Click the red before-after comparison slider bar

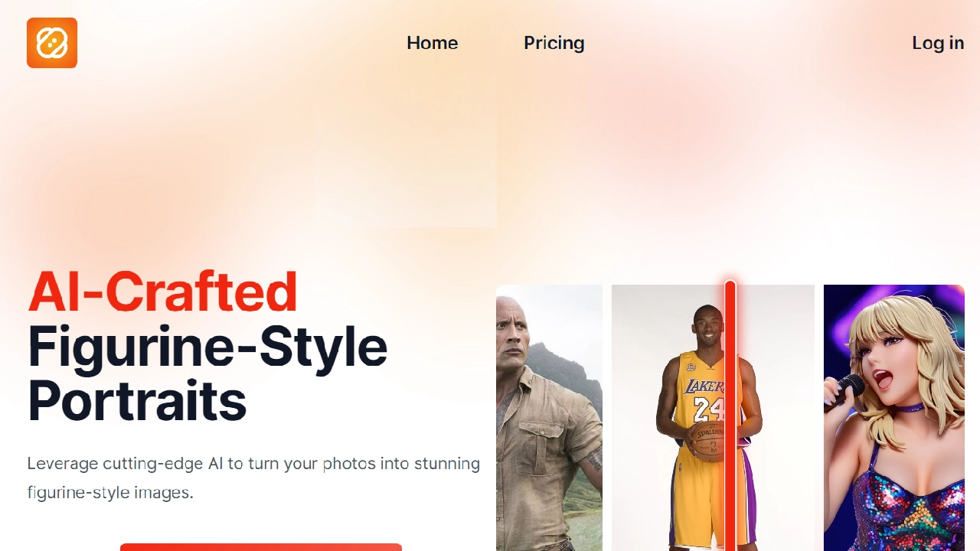tap(730, 416)
